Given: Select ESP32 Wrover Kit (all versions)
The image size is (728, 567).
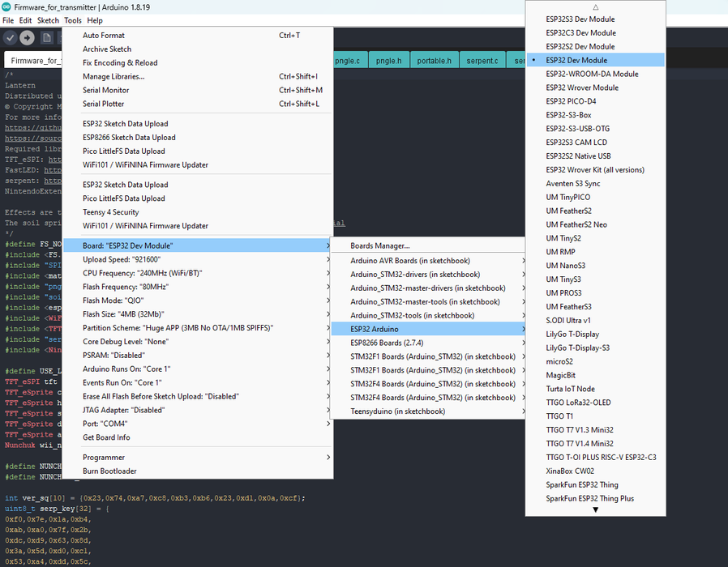Looking at the screenshot, I should (x=595, y=170).
